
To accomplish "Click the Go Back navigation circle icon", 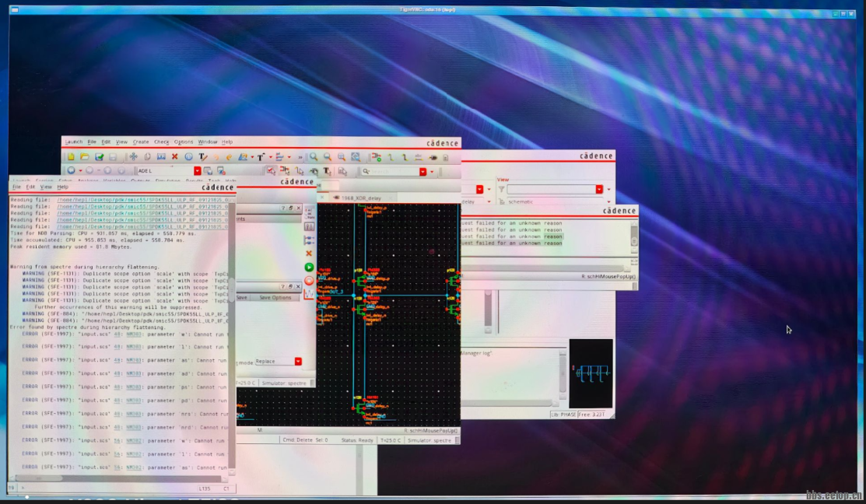I will (x=71, y=170).
